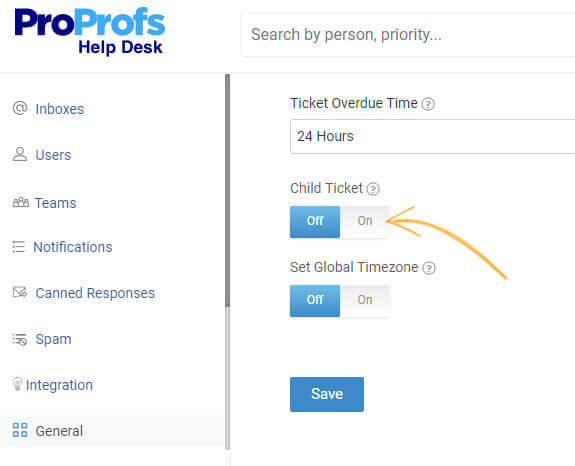Click the Integration lightbulb icon

point(17,384)
